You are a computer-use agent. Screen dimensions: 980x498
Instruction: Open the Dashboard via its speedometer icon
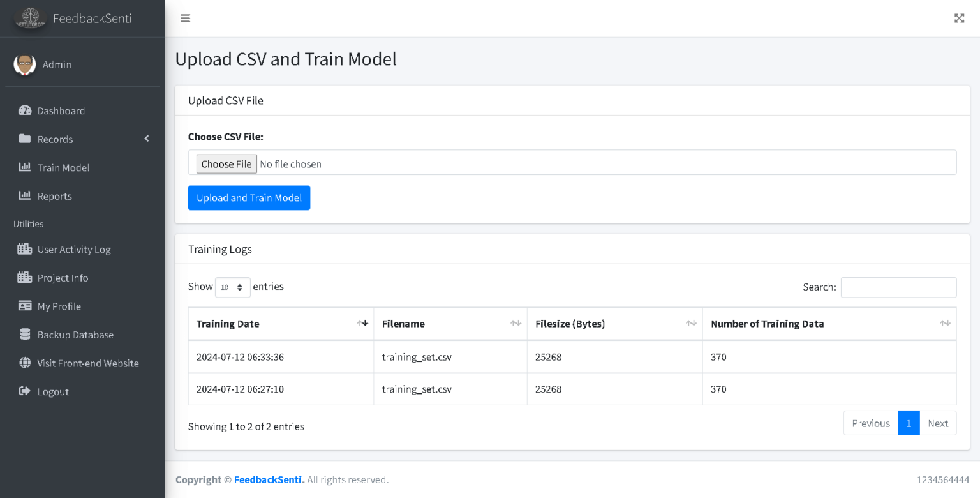click(24, 110)
